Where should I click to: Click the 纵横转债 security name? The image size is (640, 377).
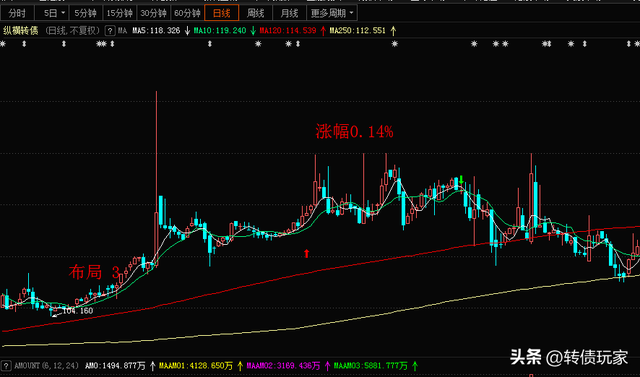pyautogui.click(x=20, y=31)
